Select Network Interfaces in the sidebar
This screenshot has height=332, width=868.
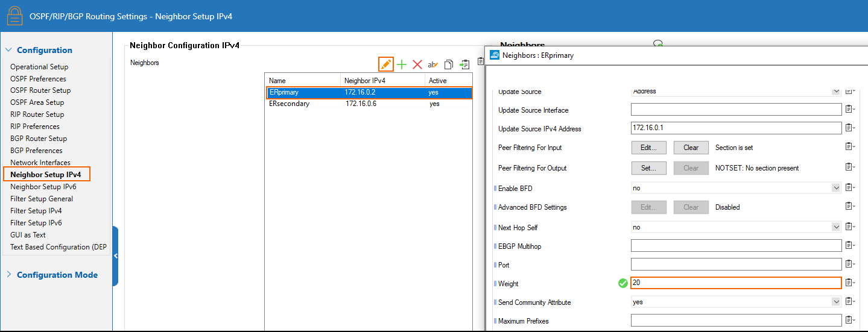click(40, 163)
